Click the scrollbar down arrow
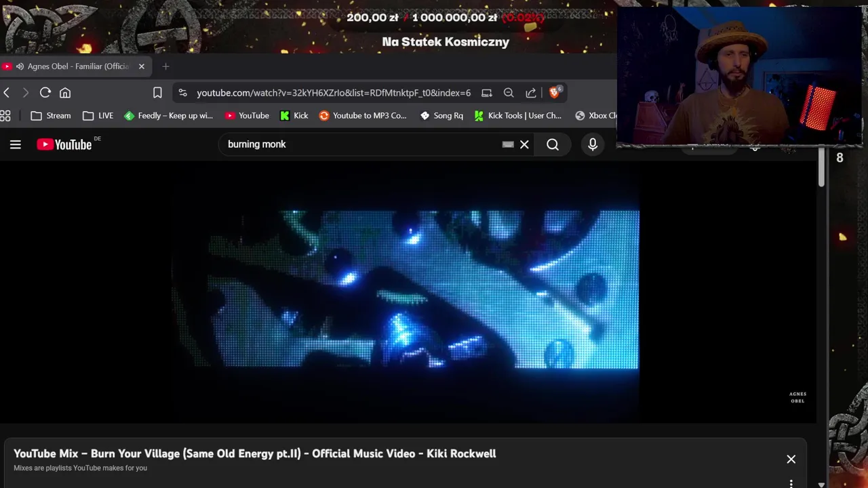Viewport: 868px width, 488px height. pos(821,485)
